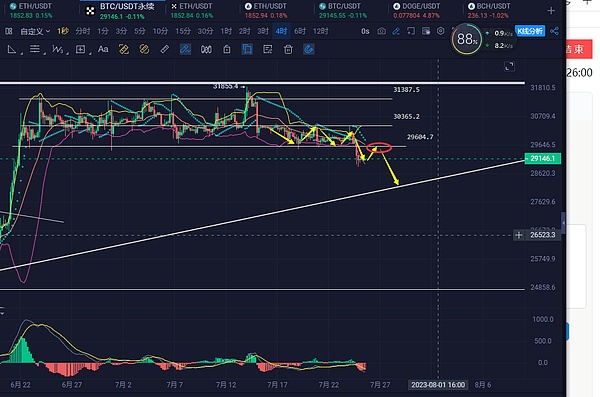Click the trash delete drawings icon
The image size is (600, 397).
coord(288,49)
